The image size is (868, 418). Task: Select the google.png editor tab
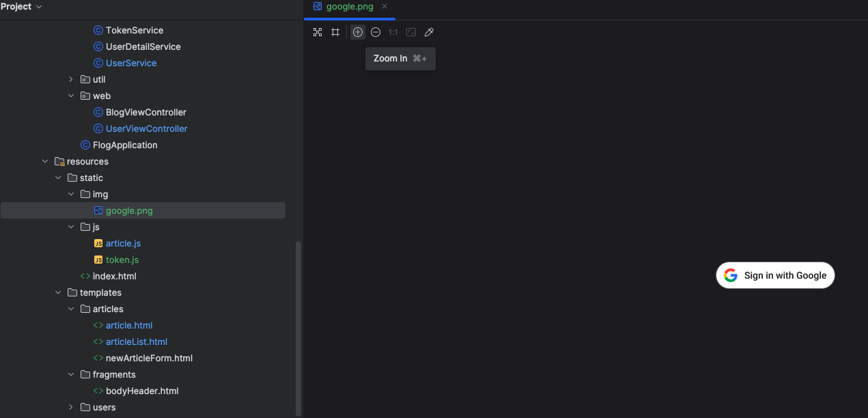(x=350, y=7)
